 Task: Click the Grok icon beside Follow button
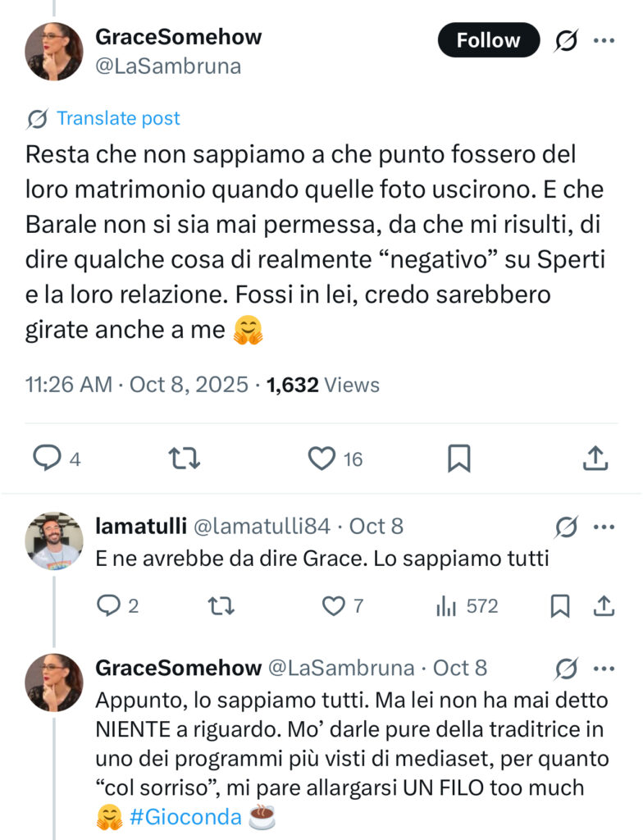(566, 40)
